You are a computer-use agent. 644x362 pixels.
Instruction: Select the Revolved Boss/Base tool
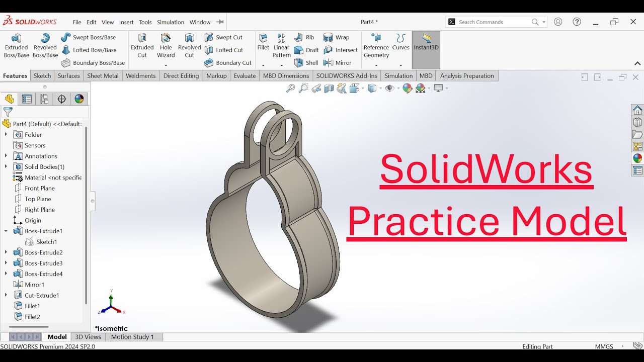click(x=45, y=46)
